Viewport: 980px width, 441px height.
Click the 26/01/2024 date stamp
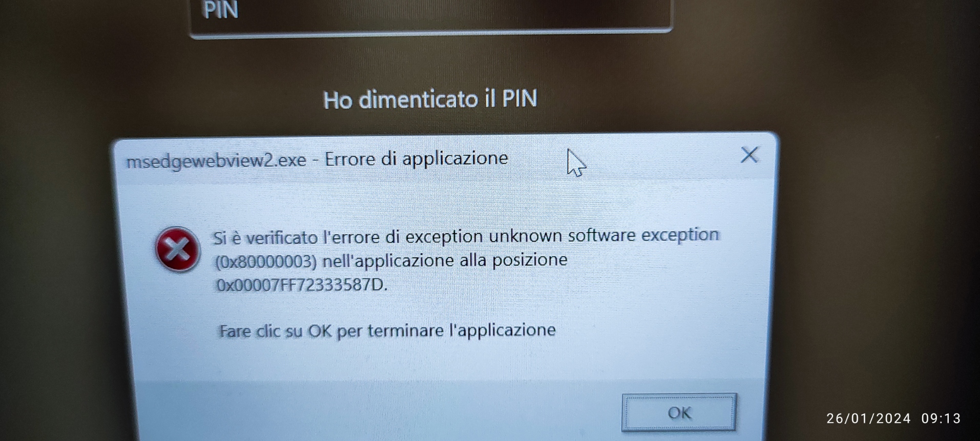[869, 418]
